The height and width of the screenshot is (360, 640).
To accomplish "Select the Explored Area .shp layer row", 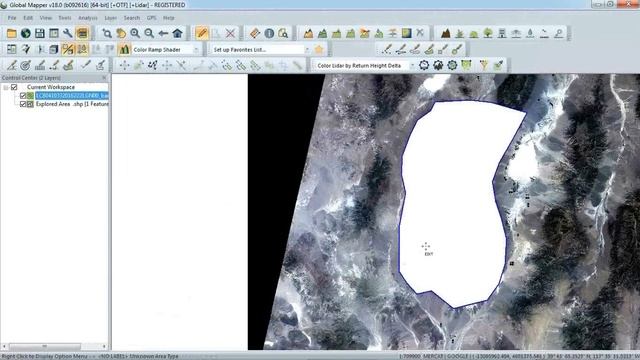I will (x=72, y=104).
